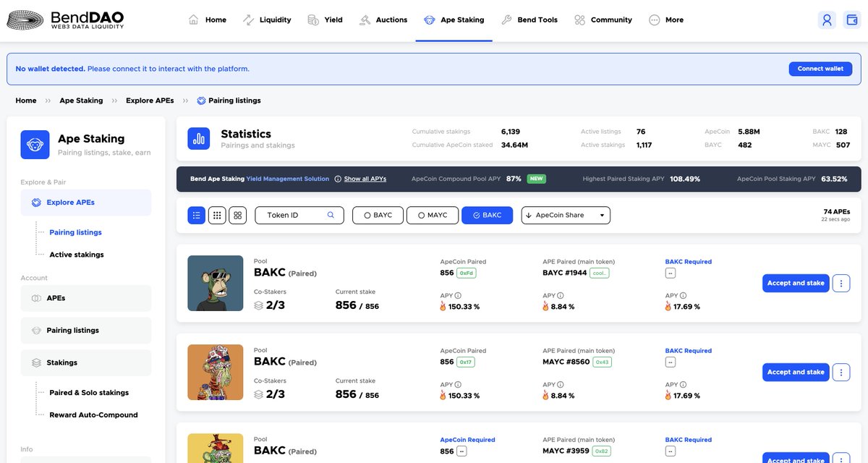Open the second BAKC ape thumbnail with orange background
The height and width of the screenshot is (463, 868).
click(216, 373)
